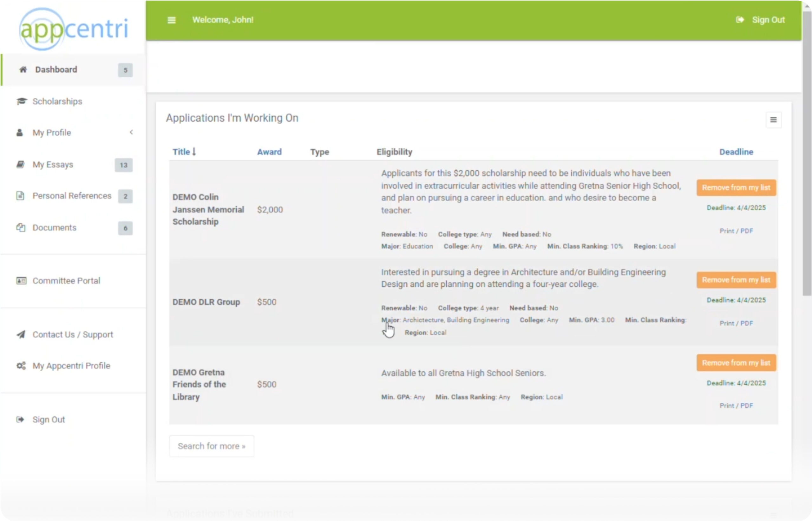Click the My Essays book icon

tap(20, 165)
